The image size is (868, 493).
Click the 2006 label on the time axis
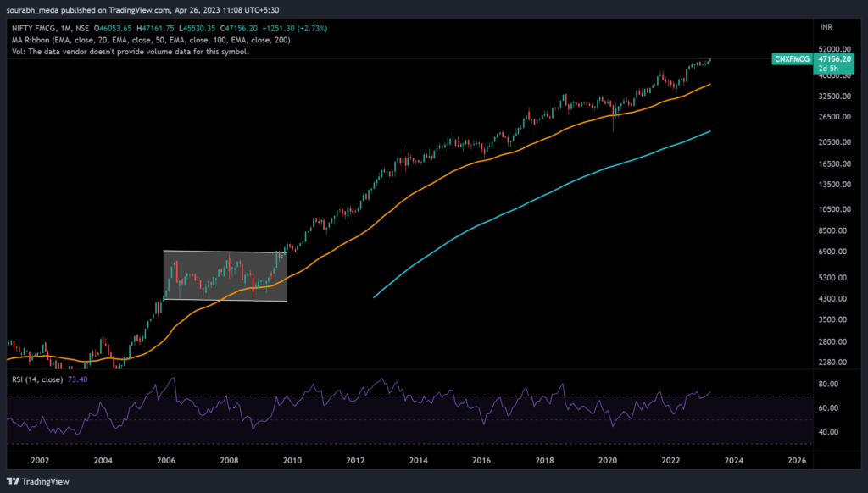166,460
